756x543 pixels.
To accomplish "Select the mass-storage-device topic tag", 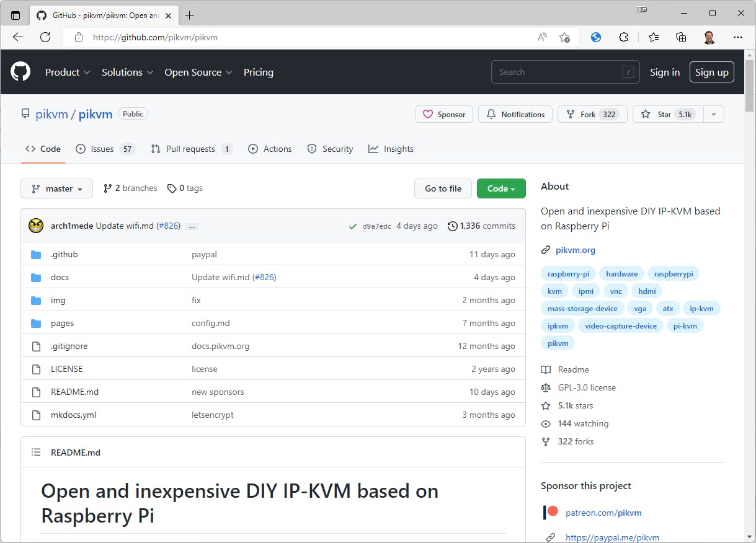I will pos(582,308).
